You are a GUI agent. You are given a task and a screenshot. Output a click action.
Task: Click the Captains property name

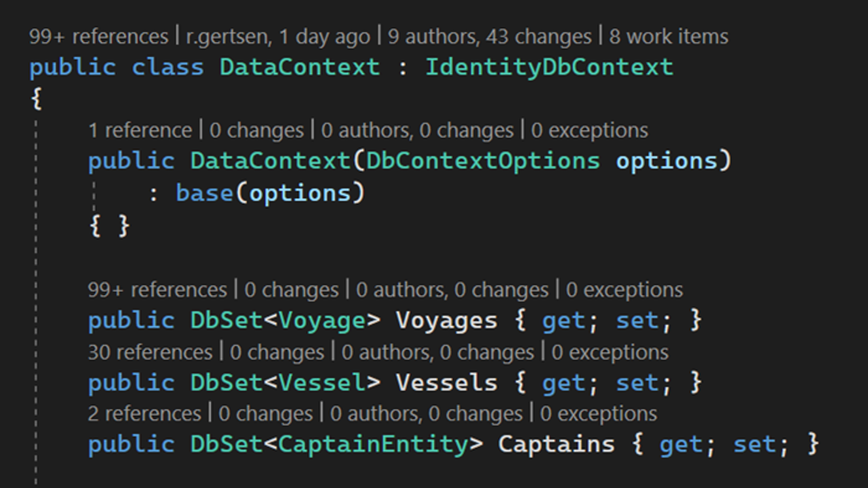556,445
